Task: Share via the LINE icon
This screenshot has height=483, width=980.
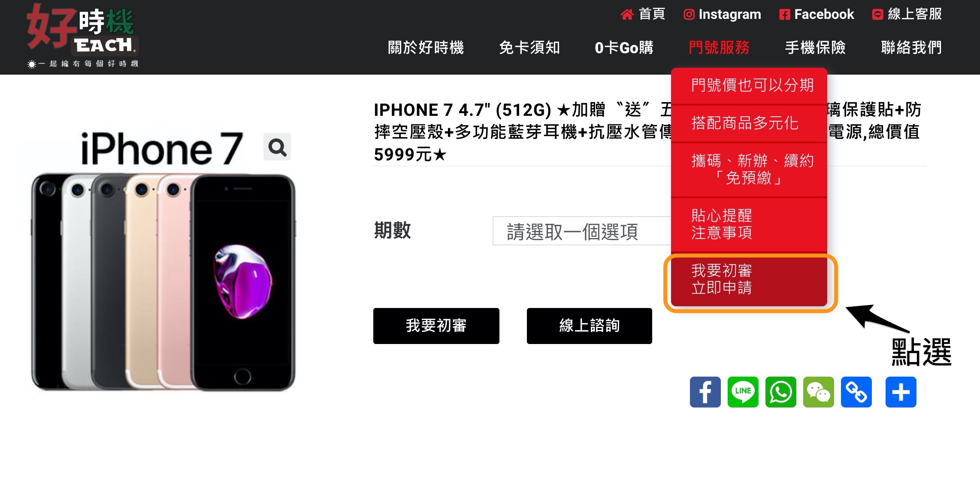Action: coord(743,392)
